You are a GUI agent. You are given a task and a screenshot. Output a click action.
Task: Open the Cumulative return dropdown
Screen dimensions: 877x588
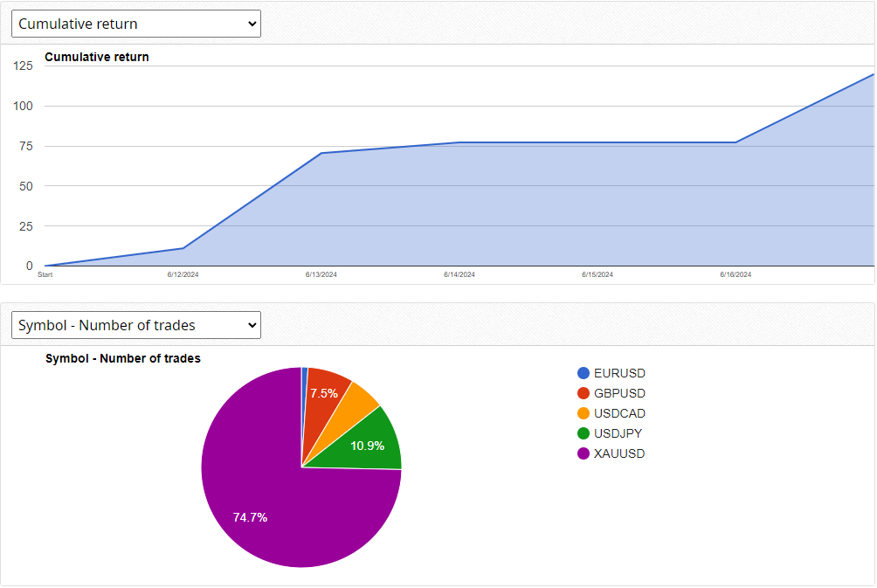click(x=135, y=24)
